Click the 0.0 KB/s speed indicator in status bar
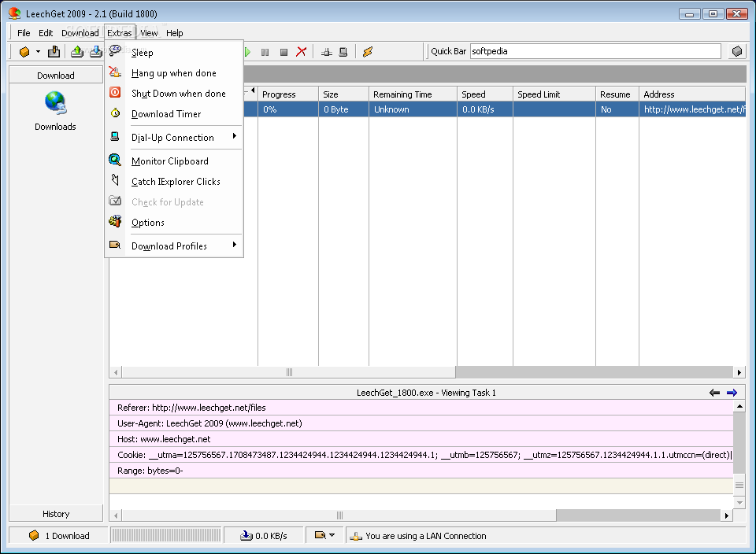The width and height of the screenshot is (756, 554). [265, 536]
